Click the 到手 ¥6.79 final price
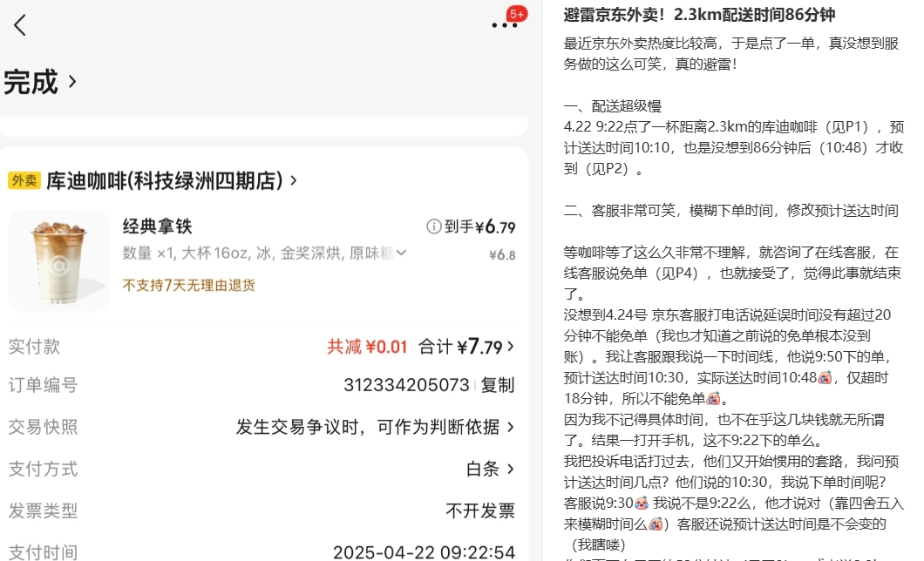 (x=479, y=227)
